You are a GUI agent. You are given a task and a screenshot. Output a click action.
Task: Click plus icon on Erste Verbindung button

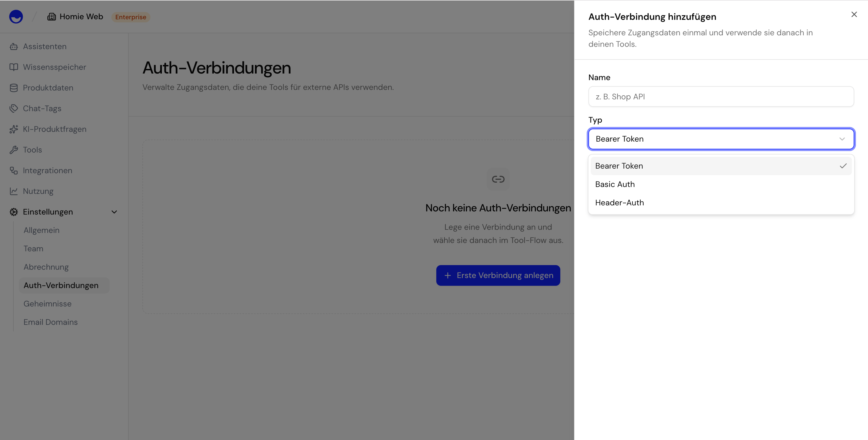(447, 275)
